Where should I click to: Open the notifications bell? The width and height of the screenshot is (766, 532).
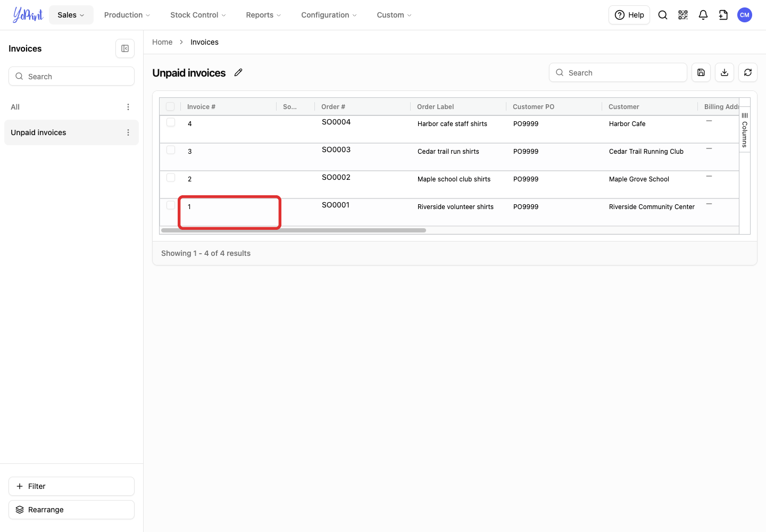[703, 15]
